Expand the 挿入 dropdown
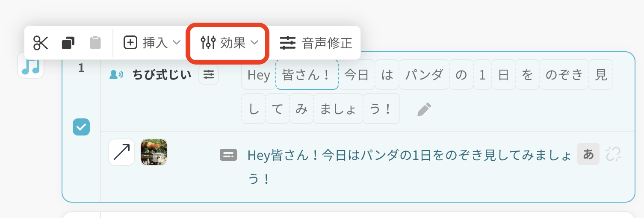This screenshot has width=644, height=218. [152, 43]
